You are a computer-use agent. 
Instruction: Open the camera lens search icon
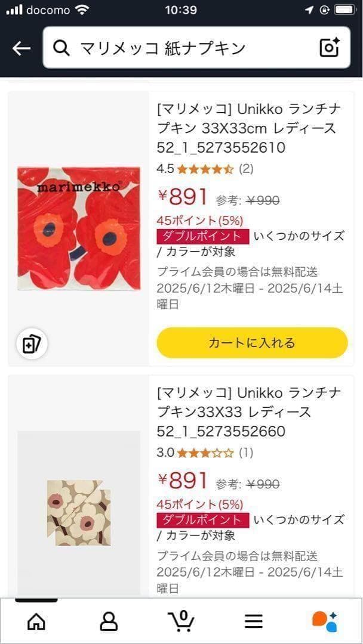tap(329, 48)
